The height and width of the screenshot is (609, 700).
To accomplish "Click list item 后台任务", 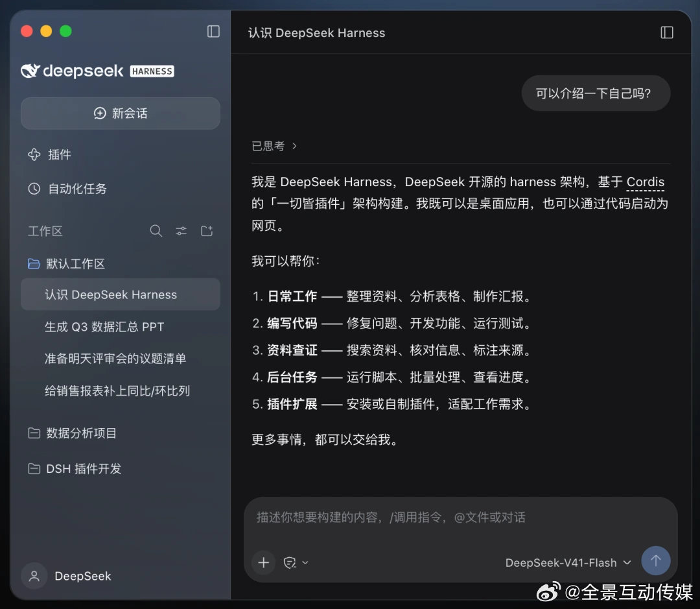I will pos(292,377).
